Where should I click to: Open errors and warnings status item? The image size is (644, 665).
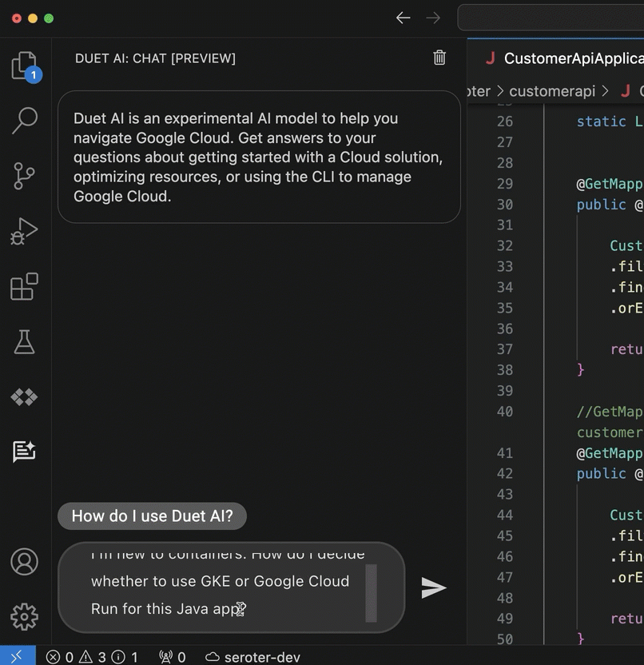coord(92,657)
